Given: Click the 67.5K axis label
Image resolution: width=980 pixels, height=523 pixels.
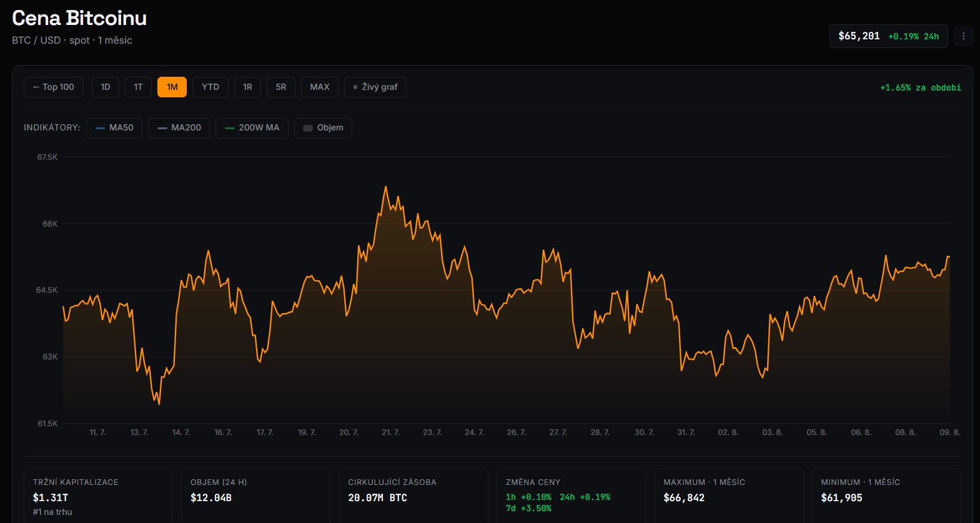Looking at the screenshot, I should pyautogui.click(x=47, y=157).
